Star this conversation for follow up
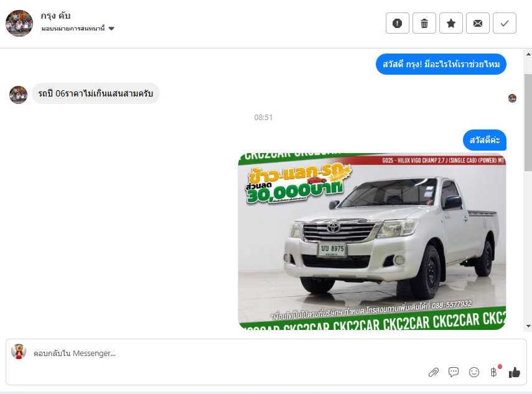This screenshot has height=394, width=532. coord(451,23)
